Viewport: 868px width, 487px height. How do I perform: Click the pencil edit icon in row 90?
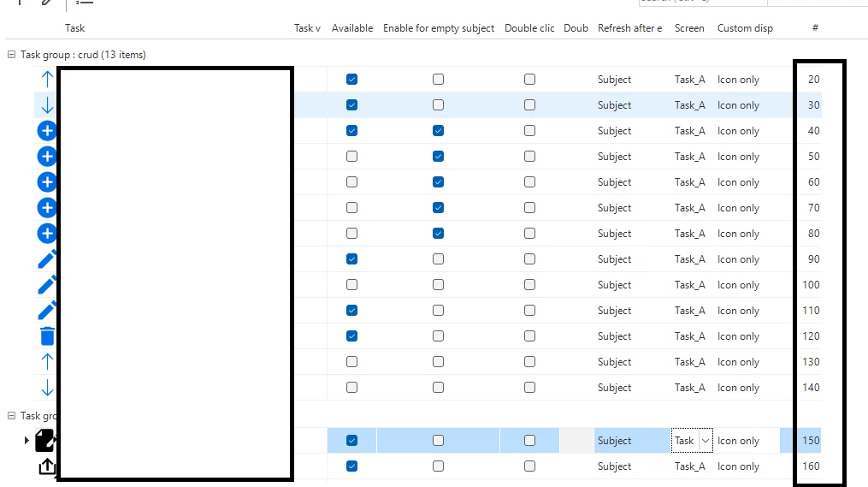[x=47, y=258]
